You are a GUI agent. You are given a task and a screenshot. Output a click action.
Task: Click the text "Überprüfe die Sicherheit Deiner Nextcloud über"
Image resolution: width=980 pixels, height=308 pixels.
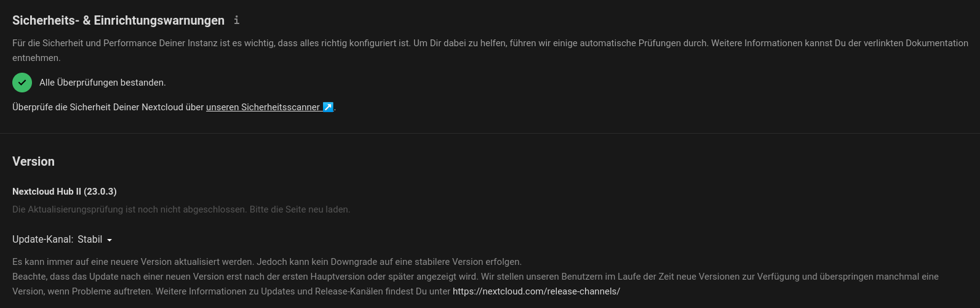pyautogui.click(x=108, y=107)
